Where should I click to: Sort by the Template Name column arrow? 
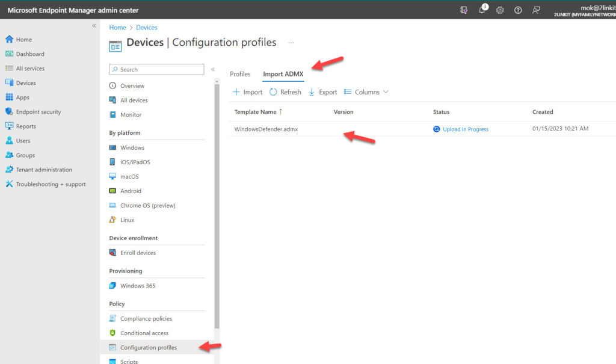pos(280,112)
